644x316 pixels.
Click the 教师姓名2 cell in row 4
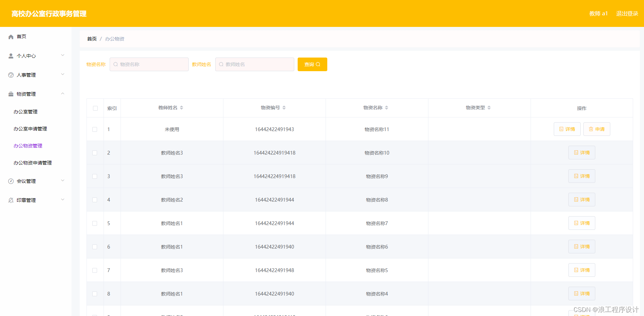click(x=172, y=200)
